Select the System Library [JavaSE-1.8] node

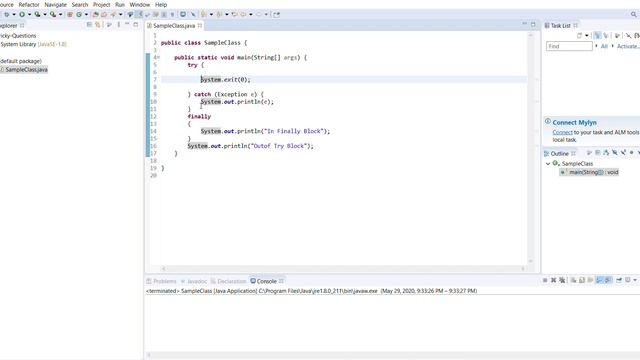coord(33,44)
